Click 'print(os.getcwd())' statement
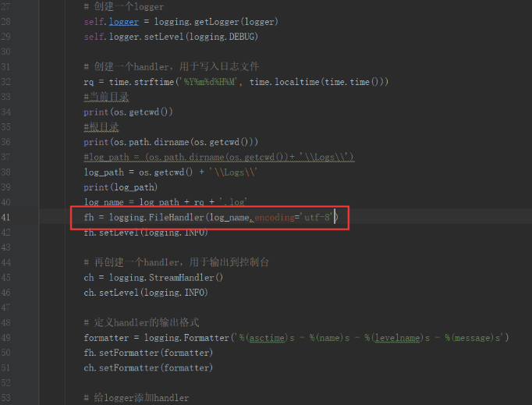 point(128,112)
